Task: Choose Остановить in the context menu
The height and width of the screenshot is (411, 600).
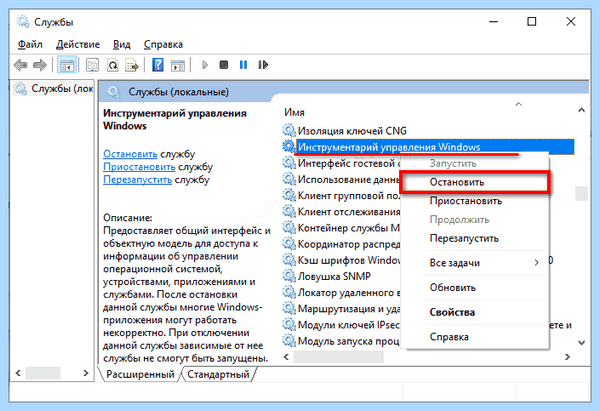Action: [x=474, y=182]
